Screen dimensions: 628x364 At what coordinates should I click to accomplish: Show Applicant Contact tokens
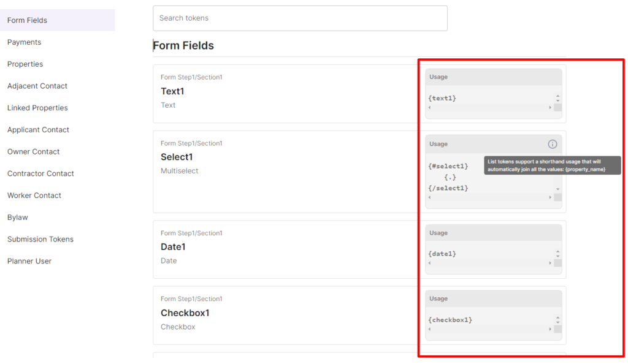(38, 130)
